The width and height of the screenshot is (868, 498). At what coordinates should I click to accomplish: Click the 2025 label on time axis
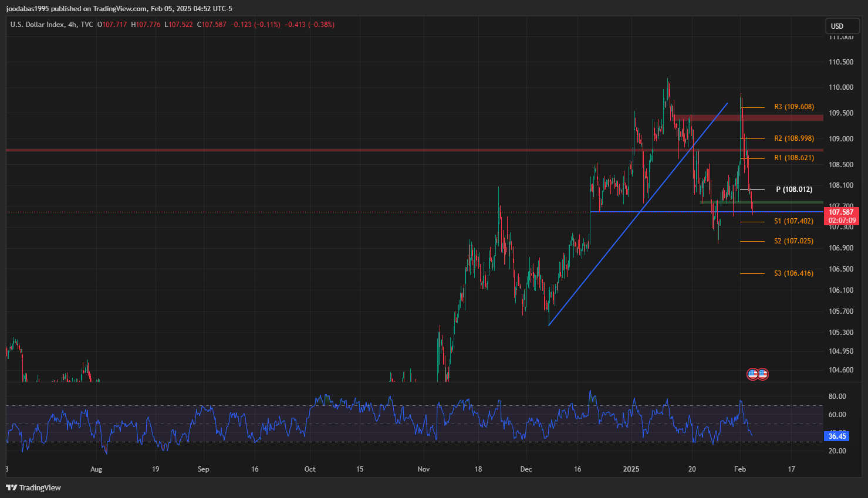[631, 469]
